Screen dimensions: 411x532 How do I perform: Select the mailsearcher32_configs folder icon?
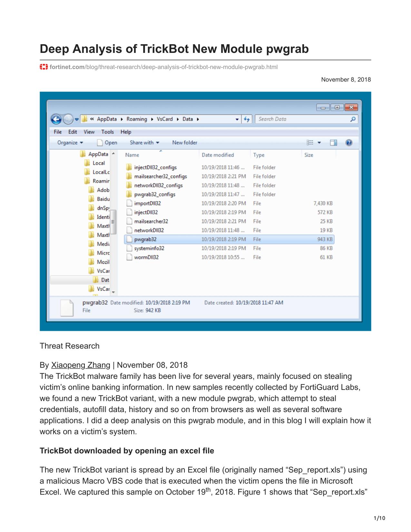tap(129, 176)
